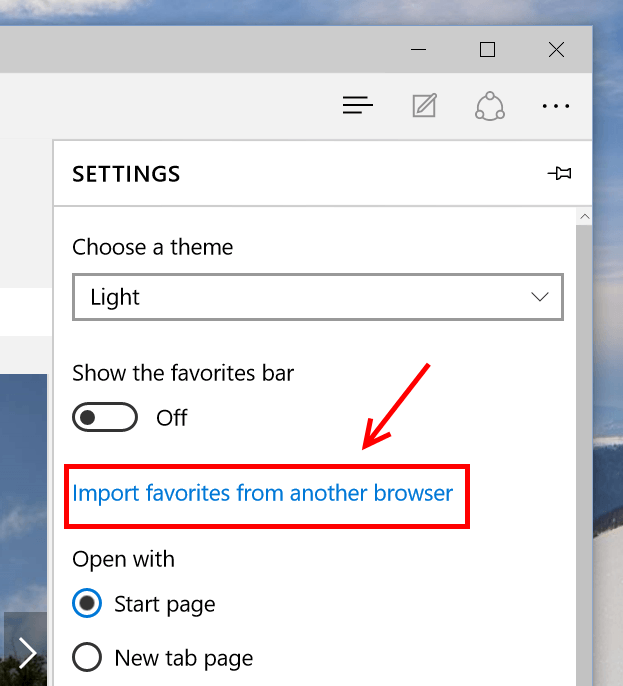
Task: Click the Share icon in the toolbar
Action: pos(490,106)
